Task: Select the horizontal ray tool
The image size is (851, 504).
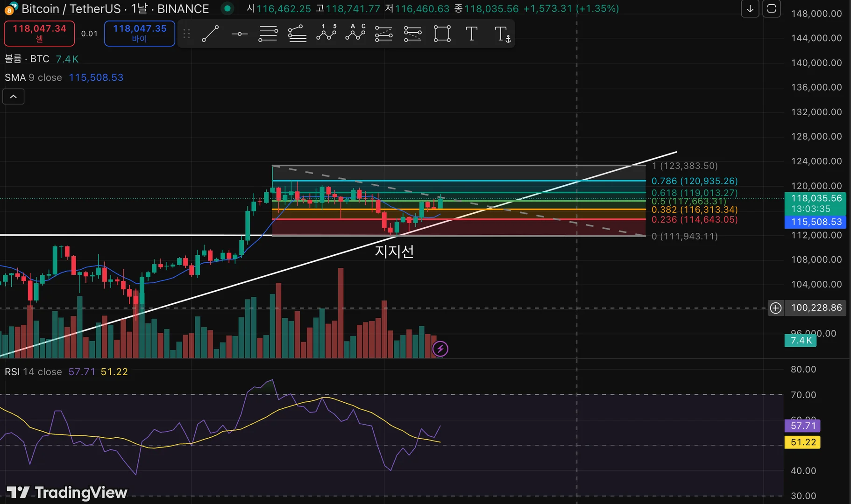Action: (239, 34)
